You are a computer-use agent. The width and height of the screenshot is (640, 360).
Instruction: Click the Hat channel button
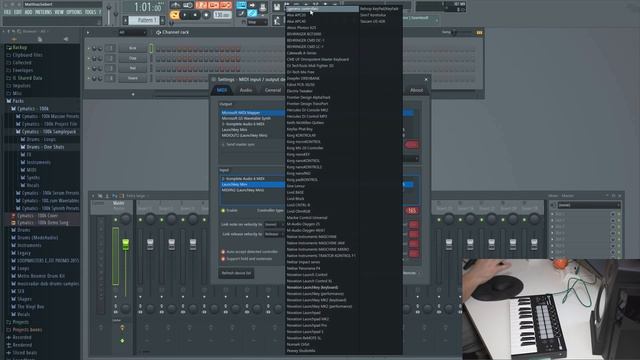click(133, 68)
